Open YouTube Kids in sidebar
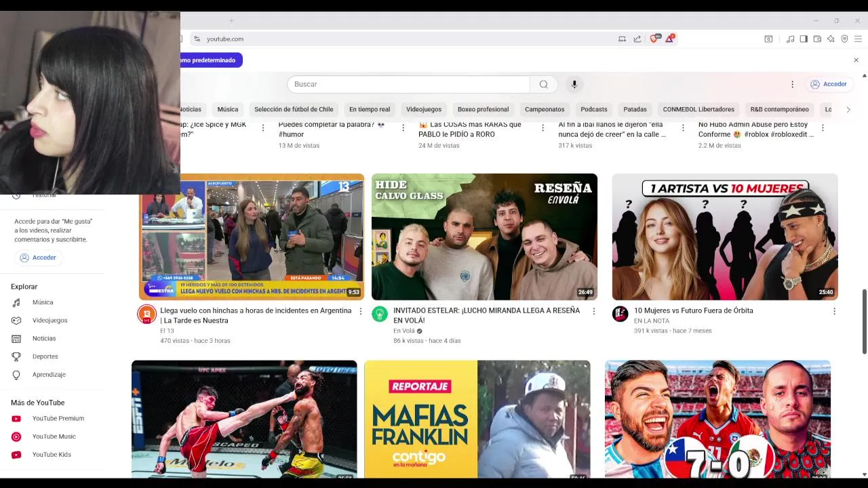 pos(52,455)
